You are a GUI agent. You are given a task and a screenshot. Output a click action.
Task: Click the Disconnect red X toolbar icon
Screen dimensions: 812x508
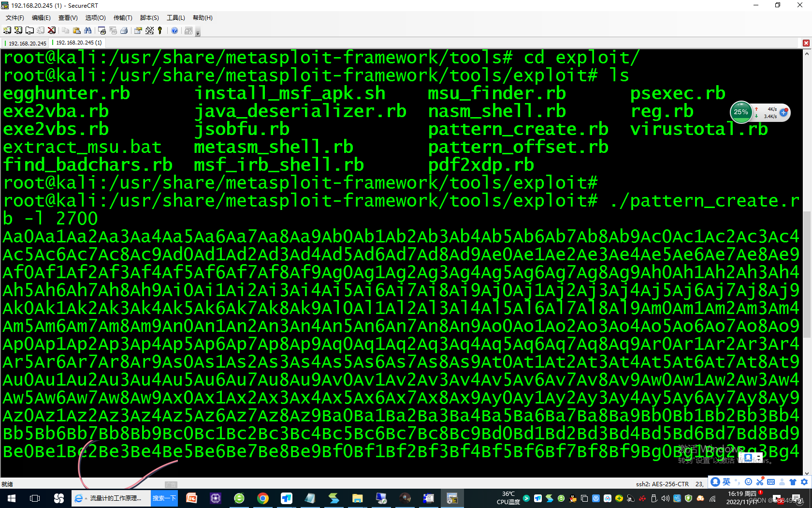pos(52,30)
